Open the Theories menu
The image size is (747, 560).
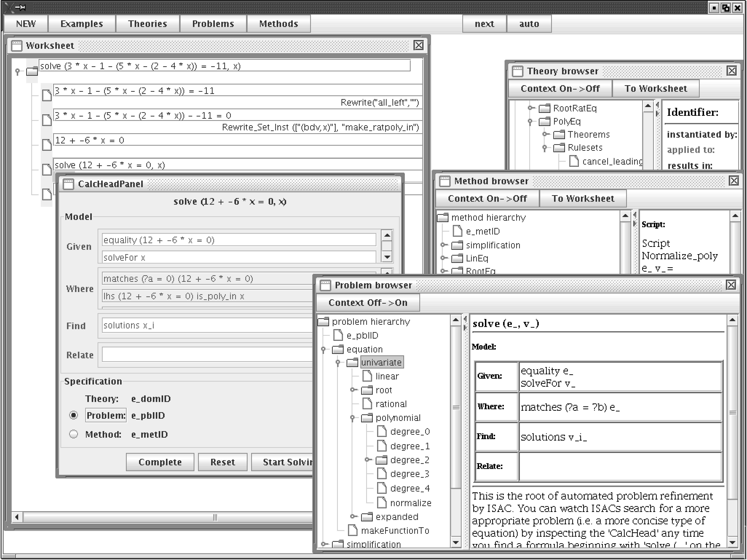click(x=148, y=24)
